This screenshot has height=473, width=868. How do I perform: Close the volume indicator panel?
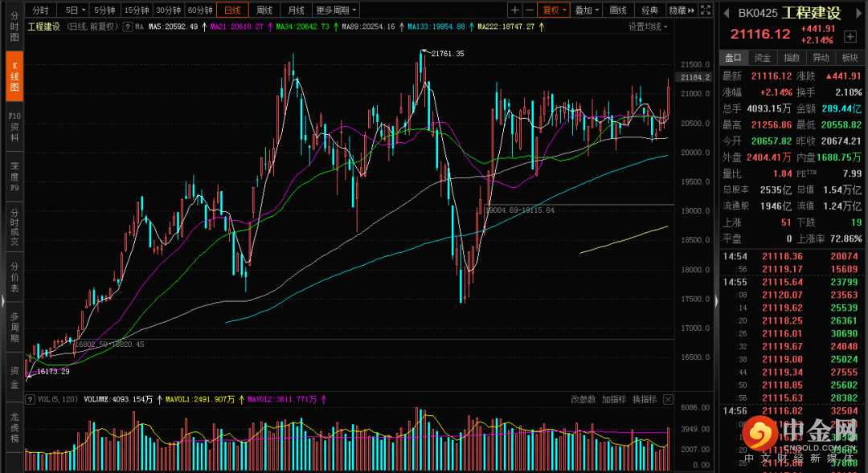coord(668,399)
